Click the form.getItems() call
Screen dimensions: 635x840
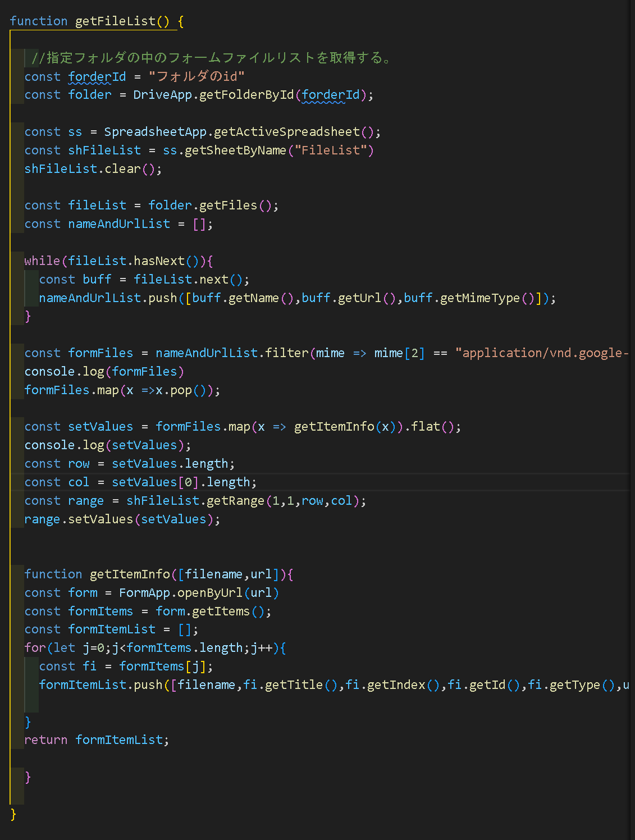pos(213,611)
